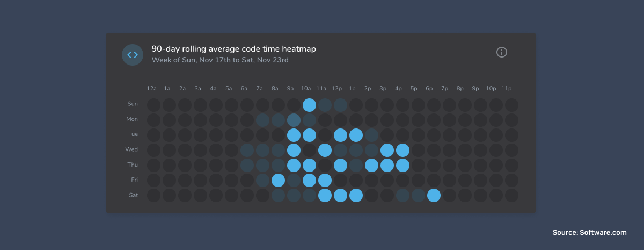
Task: Click the Monday 9a heatmap dot
Action: click(294, 120)
